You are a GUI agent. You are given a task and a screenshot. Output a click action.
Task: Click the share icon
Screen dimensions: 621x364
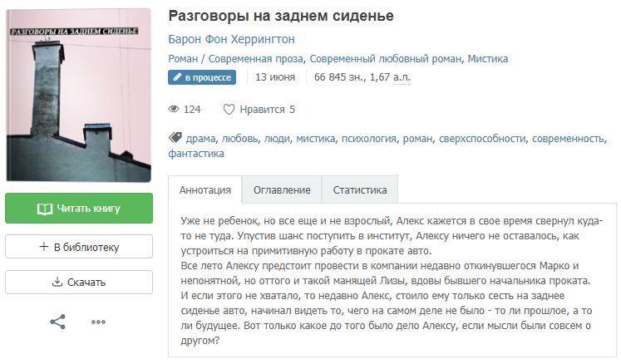click(x=57, y=322)
